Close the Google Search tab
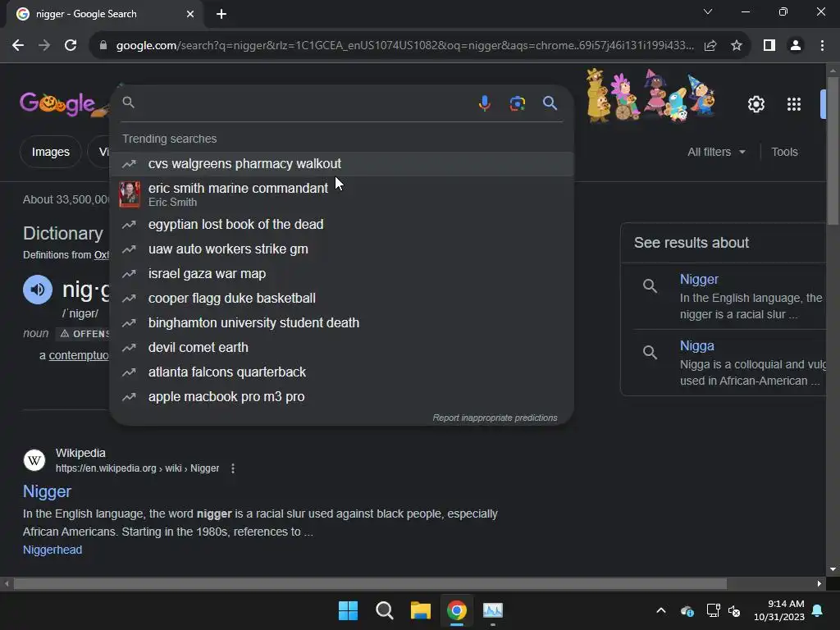The width and height of the screenshot is (840, 630). click(190, 14)
